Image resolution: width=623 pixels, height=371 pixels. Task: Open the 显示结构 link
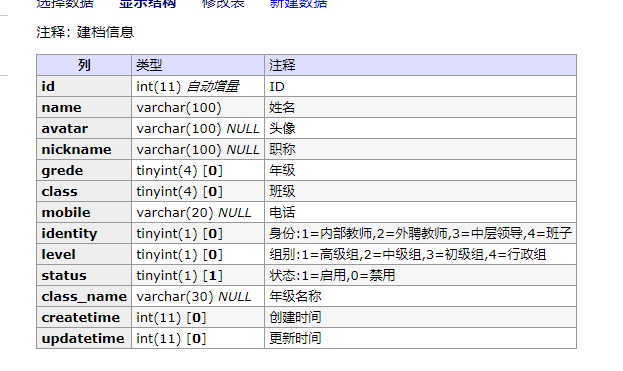click(x=147, y=4)
